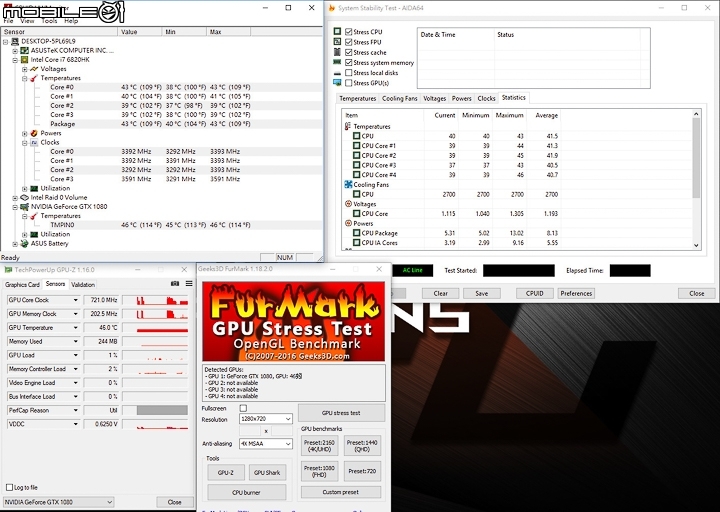The width and height of the screenshot is (720, 512).
Task: Click the AIDA64 statistics vertical scrollbar thumb
Action: pyautogui.click(x=696, y=158)
